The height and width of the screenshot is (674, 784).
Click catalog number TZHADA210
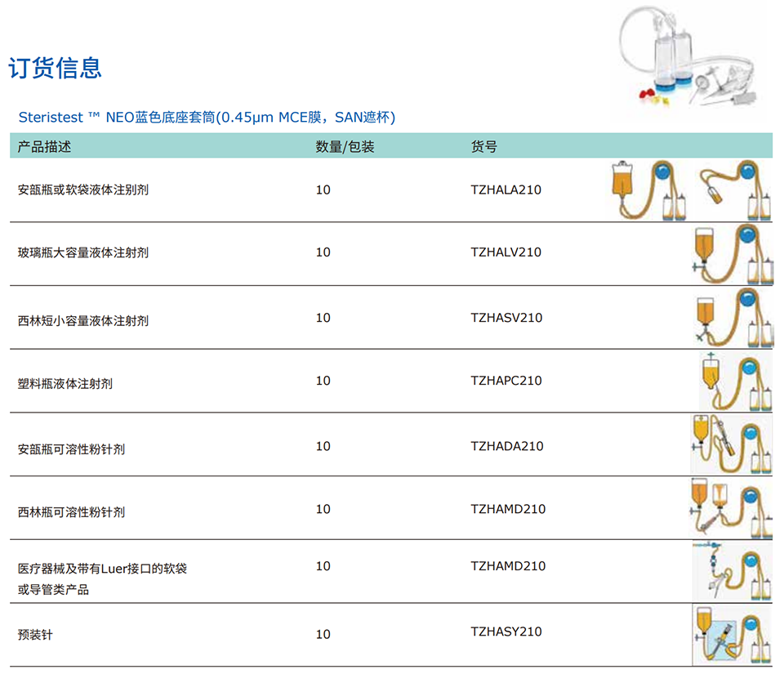(507, 446)
